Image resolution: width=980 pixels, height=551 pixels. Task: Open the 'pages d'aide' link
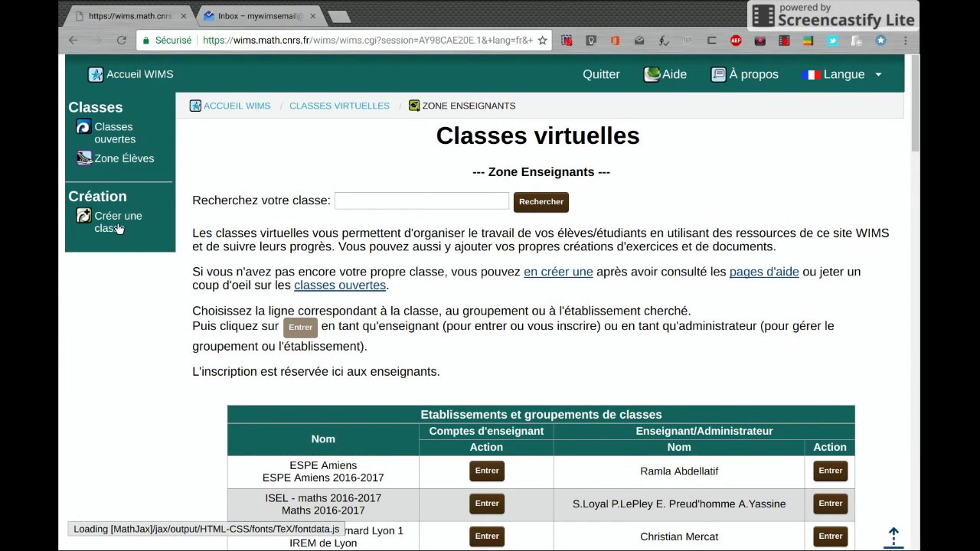[x=764, y=272]
